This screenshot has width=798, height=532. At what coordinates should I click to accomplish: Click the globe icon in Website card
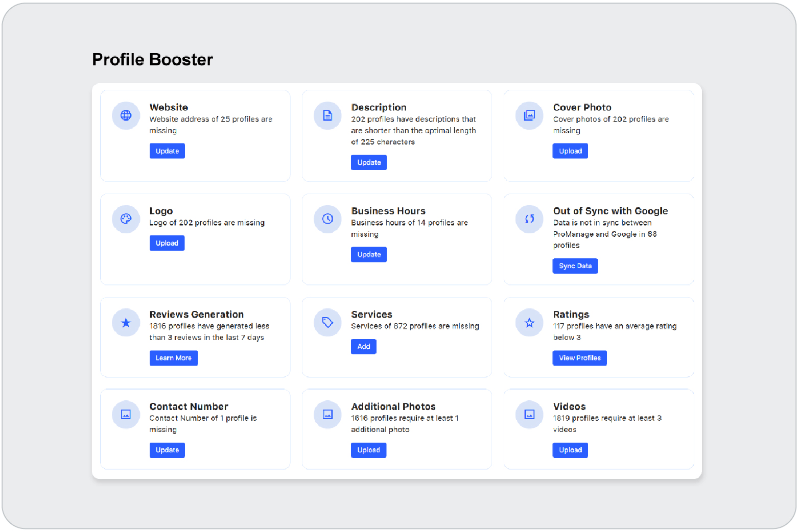(x=126, y=115)
